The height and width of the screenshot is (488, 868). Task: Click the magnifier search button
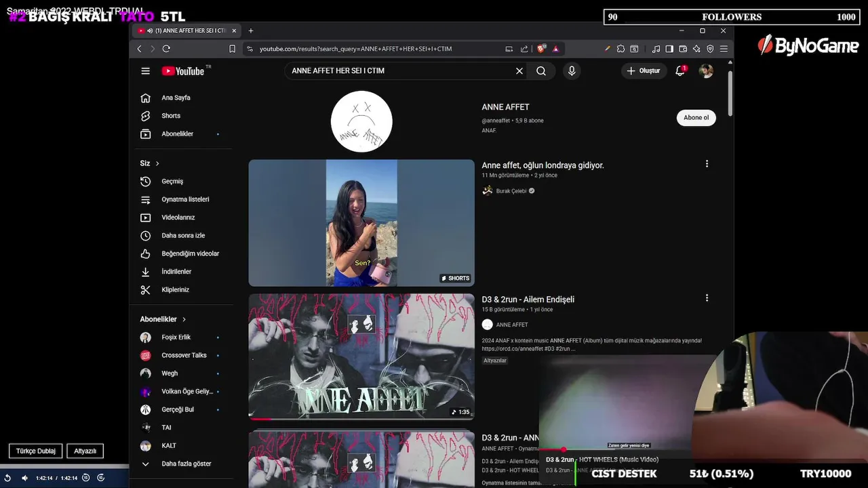pos(541,70)
